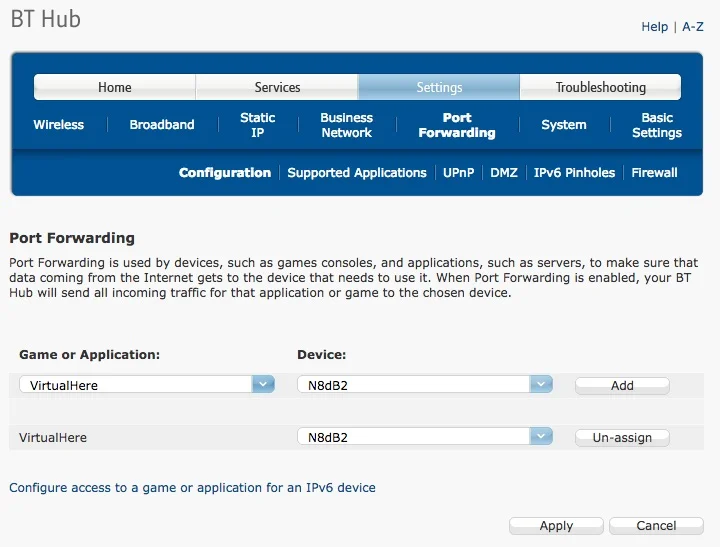This screenshot has height=547, width=720.
Task: Go to Basic Settings
Action: pyautogui.click(x=657, y=125)
